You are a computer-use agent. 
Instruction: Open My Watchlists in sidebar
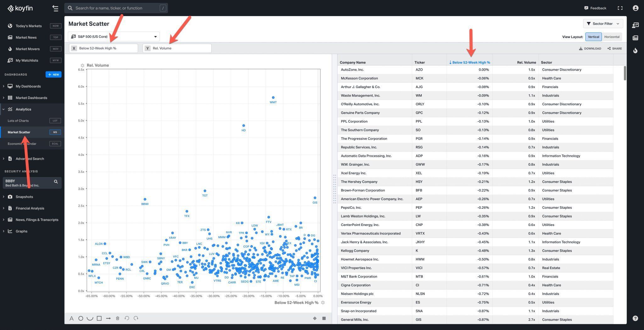pos(32,60)
